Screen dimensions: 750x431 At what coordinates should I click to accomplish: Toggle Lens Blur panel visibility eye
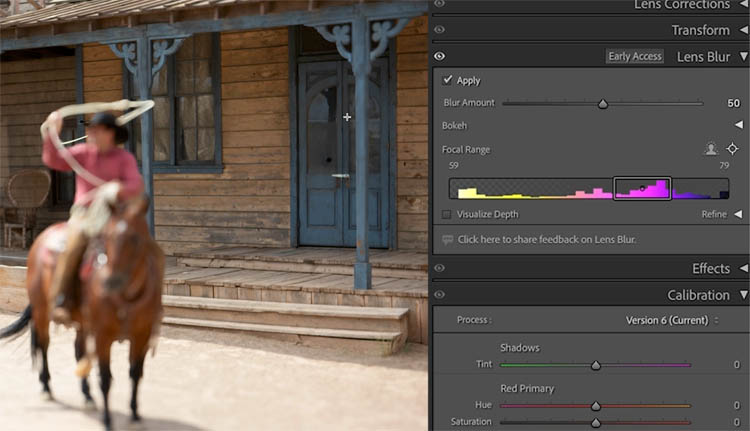pos(439,56)
